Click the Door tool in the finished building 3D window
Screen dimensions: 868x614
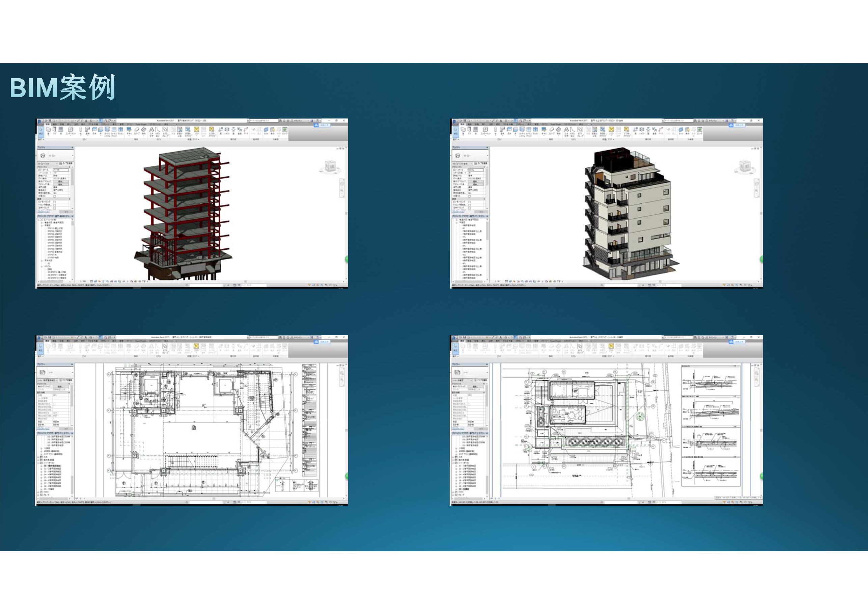pos(469,130)
